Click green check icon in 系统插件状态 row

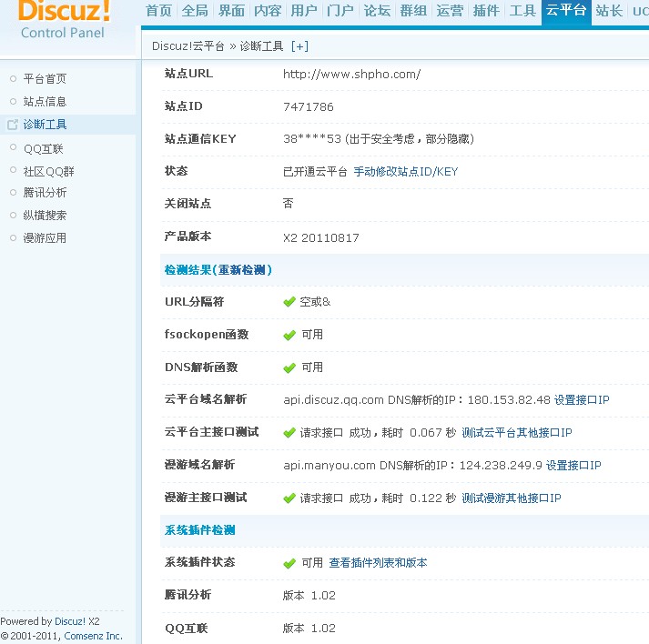[289, 563]
